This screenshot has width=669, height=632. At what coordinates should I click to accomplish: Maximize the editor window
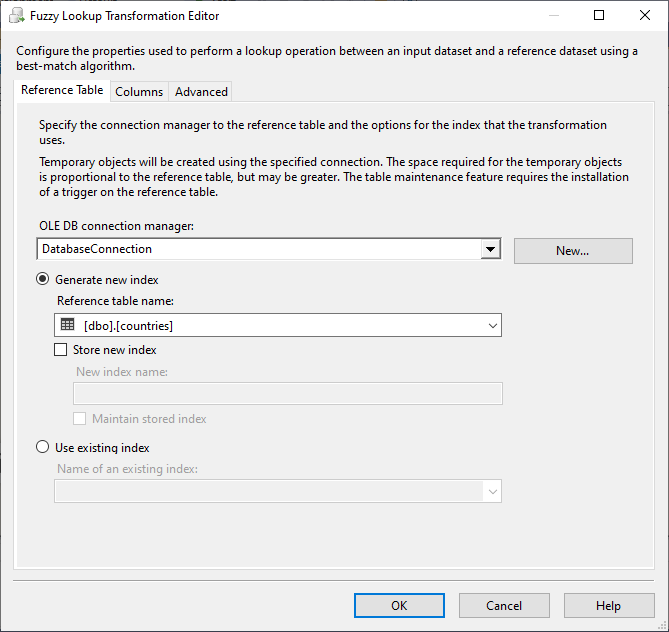pos(599,16)
